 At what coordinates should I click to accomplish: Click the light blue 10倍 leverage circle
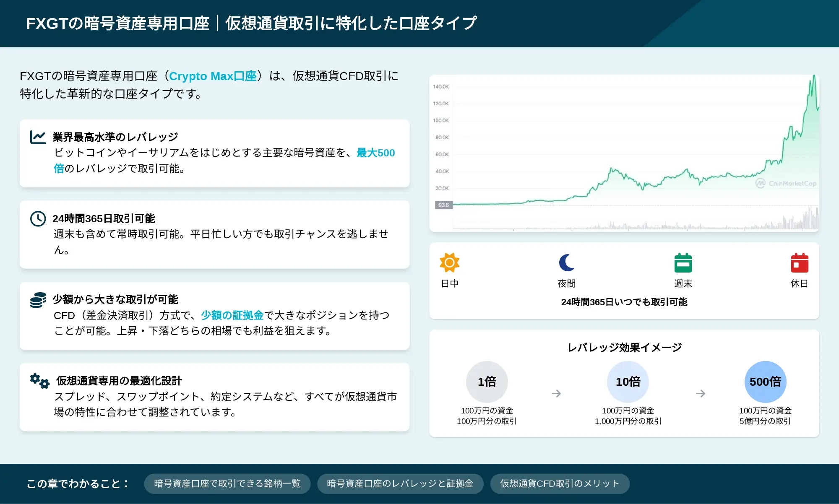pos(628,382)
